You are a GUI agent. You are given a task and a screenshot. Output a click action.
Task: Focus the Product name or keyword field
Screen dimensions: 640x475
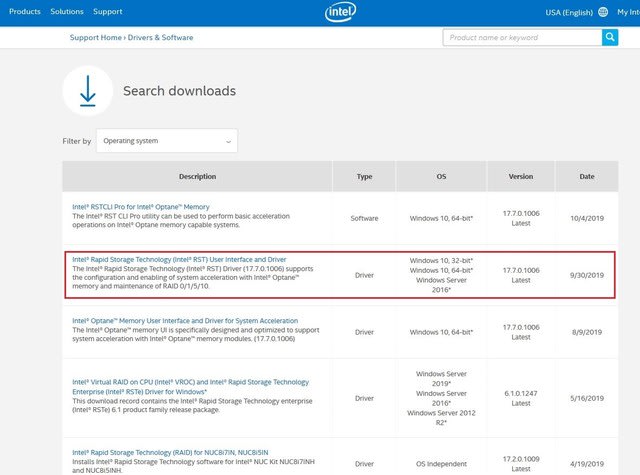[x=522, y=38]
